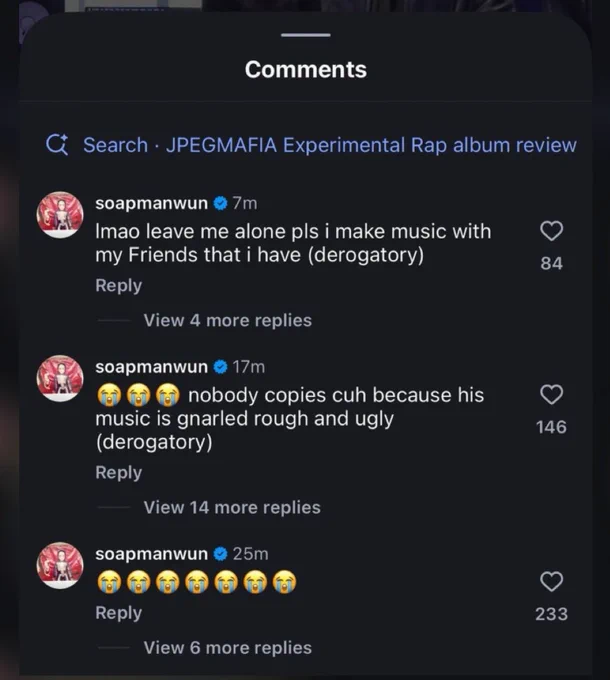610x680 pixels.
Task: Open soapmanwun avatar on 7m comment
Action: (60, 215)
